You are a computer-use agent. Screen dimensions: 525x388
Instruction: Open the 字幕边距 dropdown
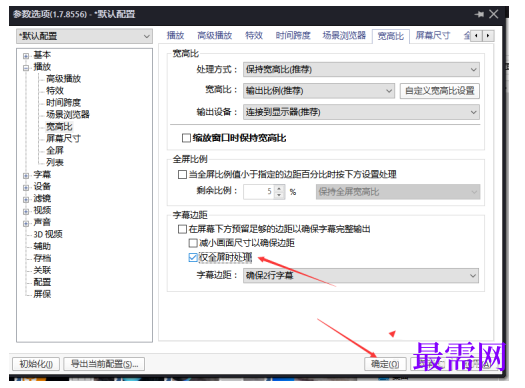point(361,276)
